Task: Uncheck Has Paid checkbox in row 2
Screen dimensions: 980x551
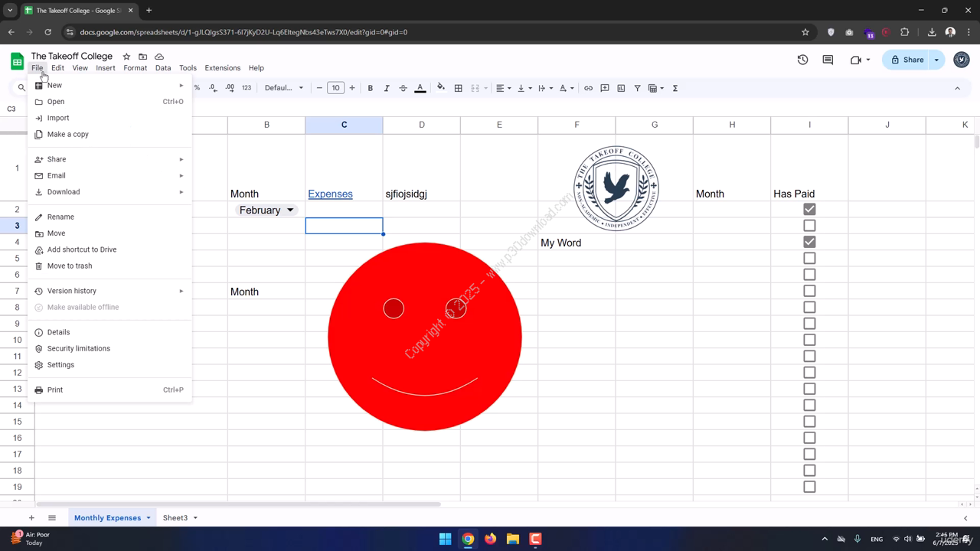Action: (x=809, y=210)
